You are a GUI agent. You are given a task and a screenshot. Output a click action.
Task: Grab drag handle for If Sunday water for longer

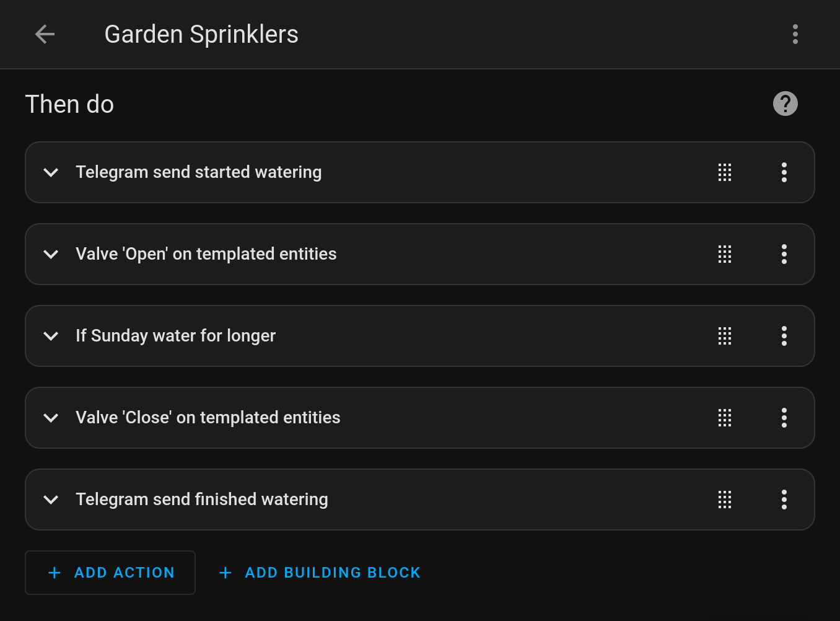(725, 336)
